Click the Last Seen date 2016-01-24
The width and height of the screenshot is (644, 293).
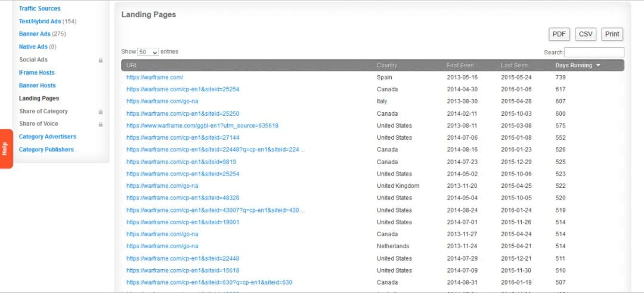click(x=516, y=210)
